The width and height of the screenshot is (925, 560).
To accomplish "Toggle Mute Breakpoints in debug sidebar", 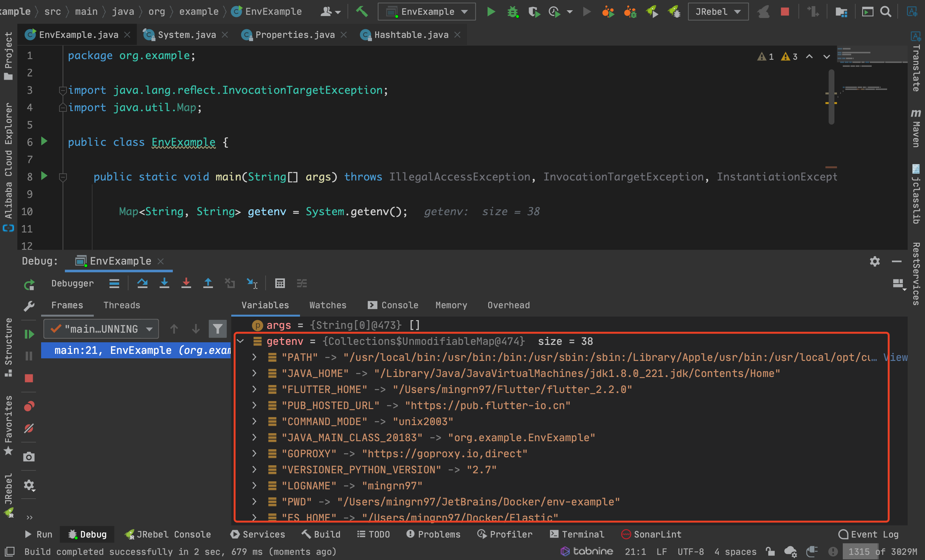I will click(x=29, y=428).
